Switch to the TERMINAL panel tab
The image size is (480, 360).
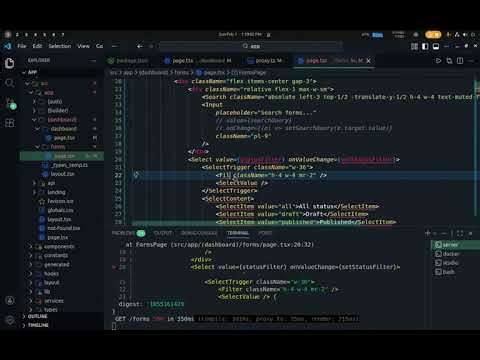238,233
